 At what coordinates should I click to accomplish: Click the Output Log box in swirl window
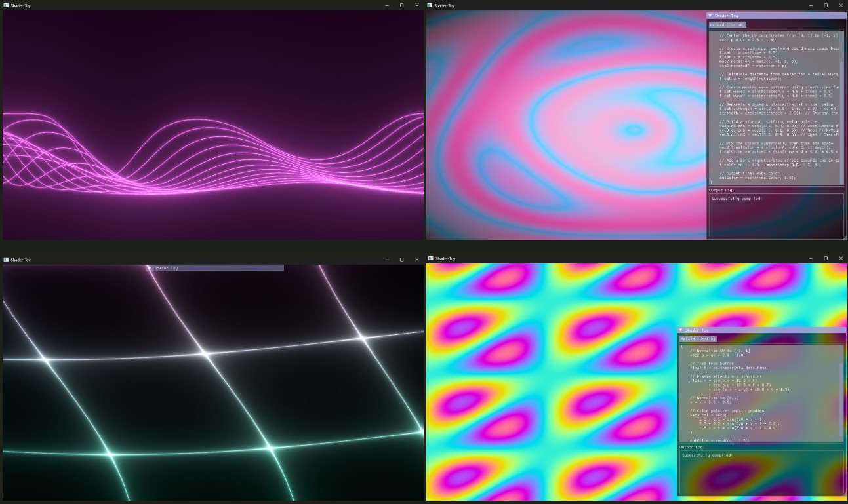776,215
